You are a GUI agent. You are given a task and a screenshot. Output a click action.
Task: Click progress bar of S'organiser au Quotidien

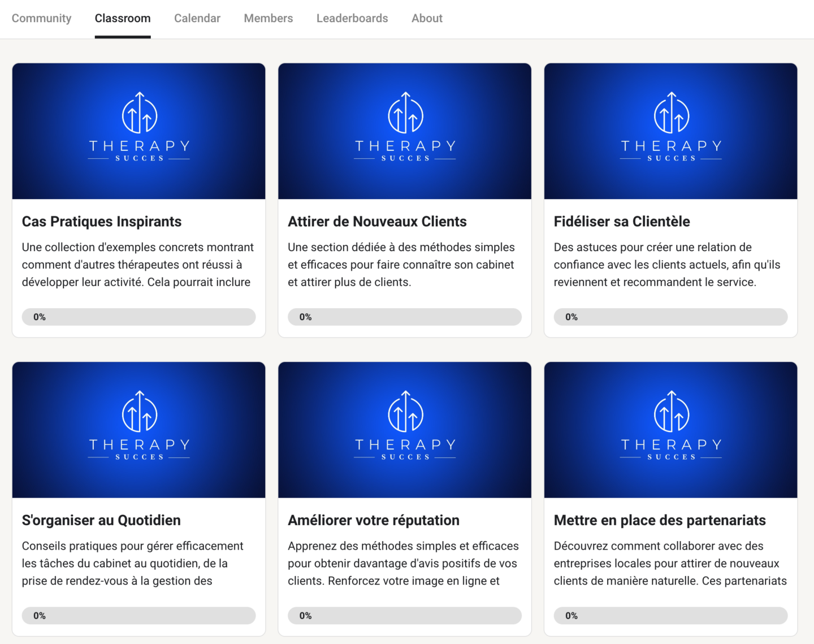pos(139,615)
